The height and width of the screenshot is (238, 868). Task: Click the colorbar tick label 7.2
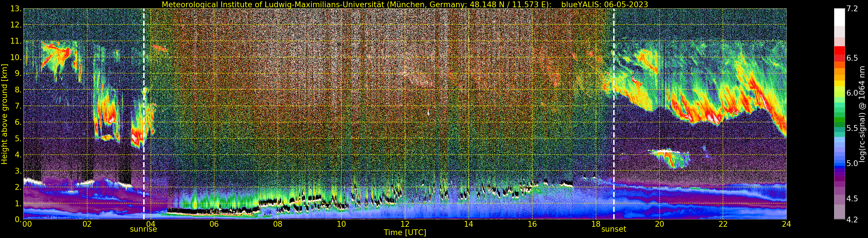pos(852,9)
